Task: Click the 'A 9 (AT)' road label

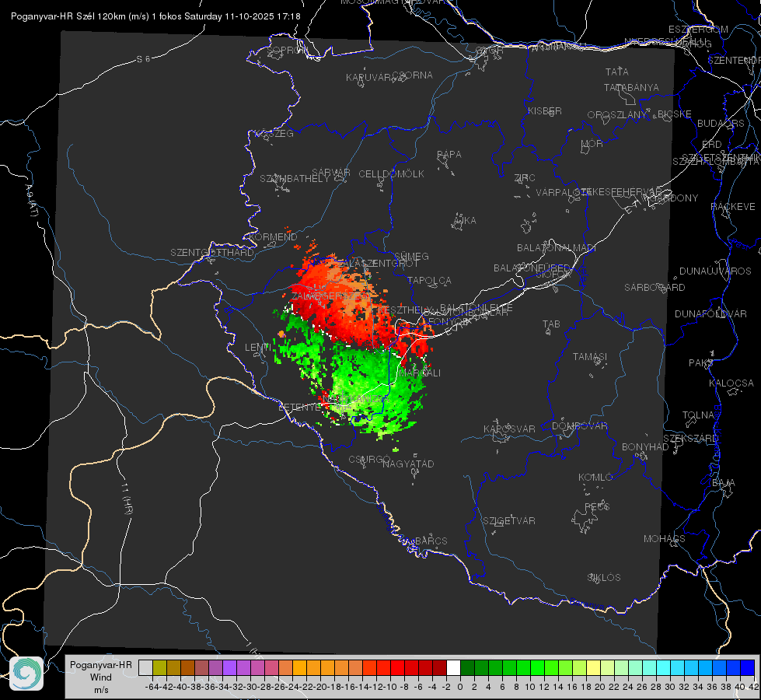Action: (x=31, y=201)
